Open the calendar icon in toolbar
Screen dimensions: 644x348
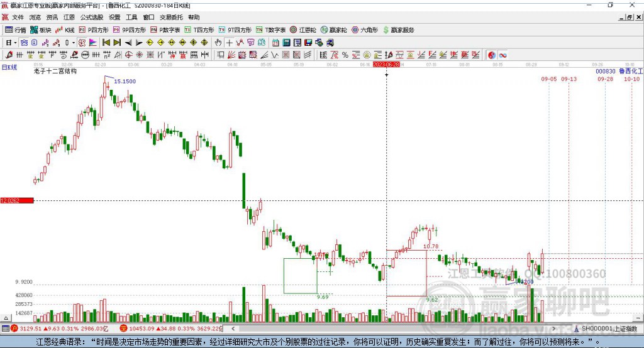tap(275, 43)
